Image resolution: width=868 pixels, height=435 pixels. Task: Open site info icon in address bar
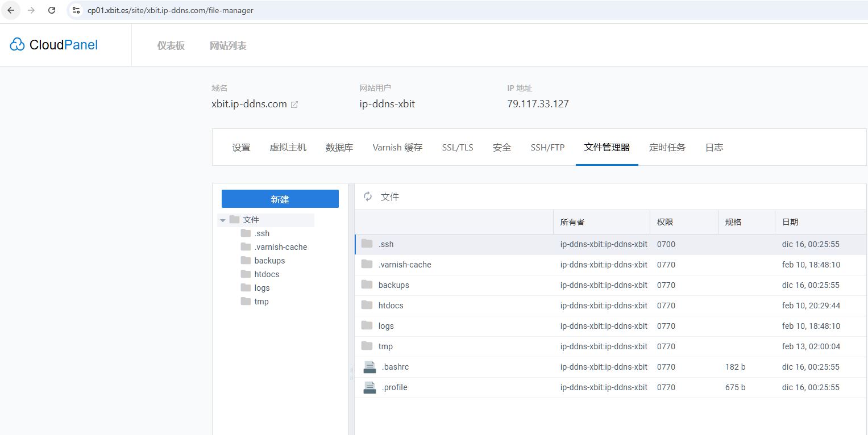coord(76,10)
